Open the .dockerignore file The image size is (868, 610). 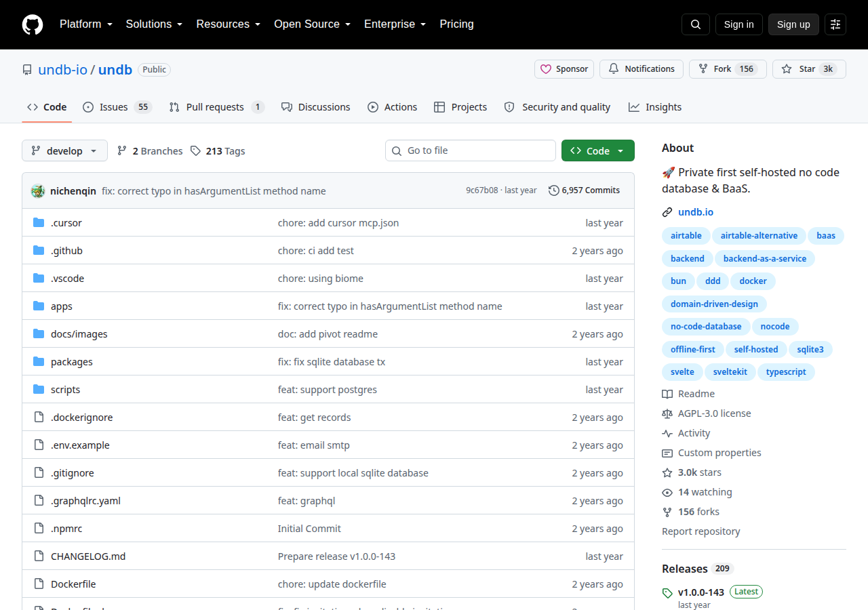(x=82, y=418)
